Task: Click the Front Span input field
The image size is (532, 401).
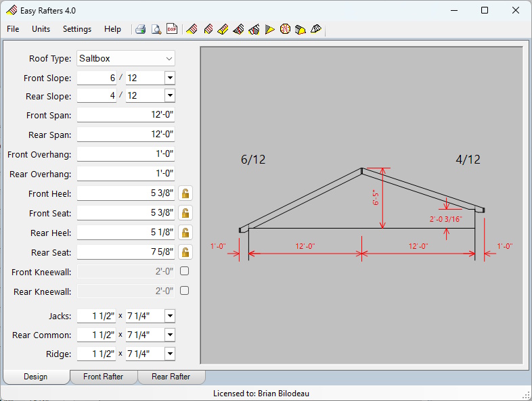Action: pyautogui.click(x=126, y=115)
